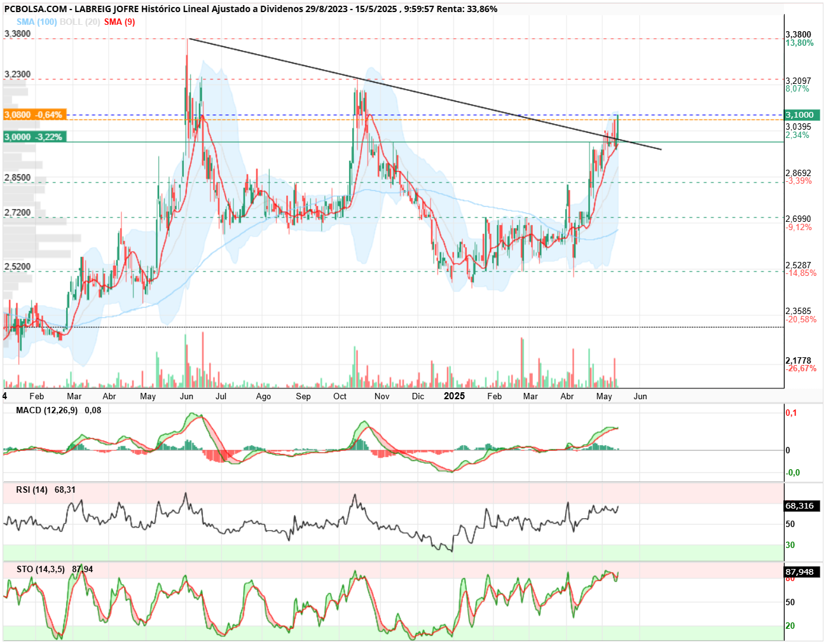The height and width of the screenshot is (644, 826).
Task: Click the Oct month label on time axis
Action: pyautogui.click(x=340, y=396)
